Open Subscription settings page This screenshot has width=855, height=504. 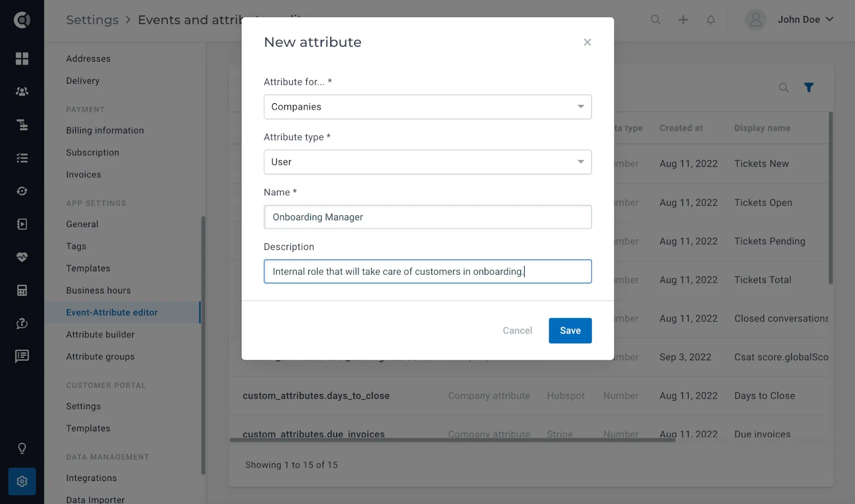click(x=92, y=152)
